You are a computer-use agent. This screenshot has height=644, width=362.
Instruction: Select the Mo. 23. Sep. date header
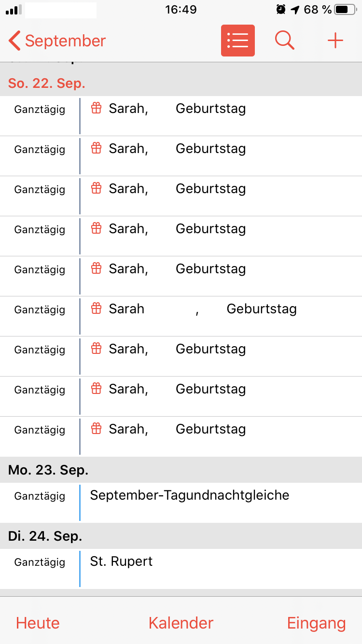(48, 470)
